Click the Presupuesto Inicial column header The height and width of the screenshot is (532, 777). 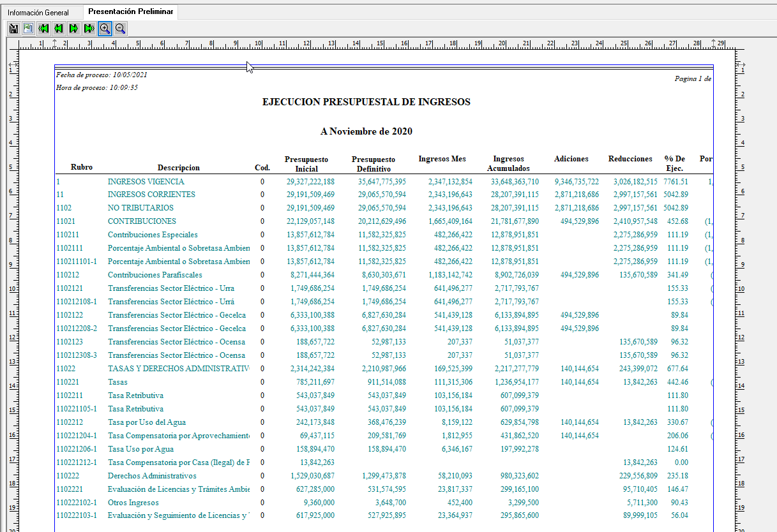click(x=306, y=164)
